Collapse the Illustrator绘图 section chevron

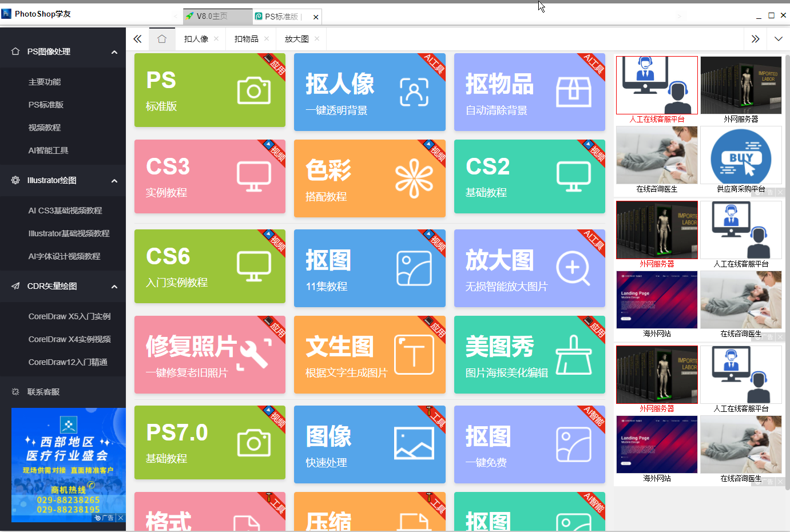coord(114,181)
